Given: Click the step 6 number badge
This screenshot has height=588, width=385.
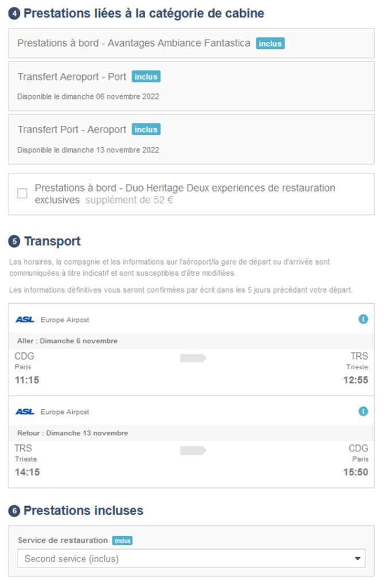Looking at the screenshot, I should (x=14, y=511).
